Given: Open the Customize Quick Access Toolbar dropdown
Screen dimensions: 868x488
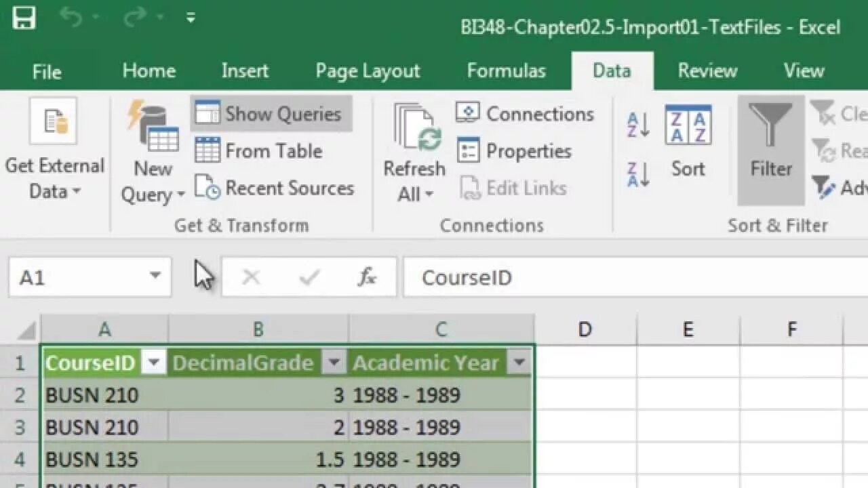Looking at the screenshot, I should click(191, 18).
